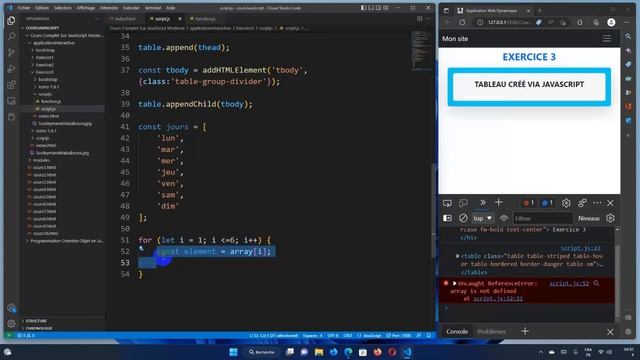Open the Fichier menu in VS Code

(x=24, y=8)
